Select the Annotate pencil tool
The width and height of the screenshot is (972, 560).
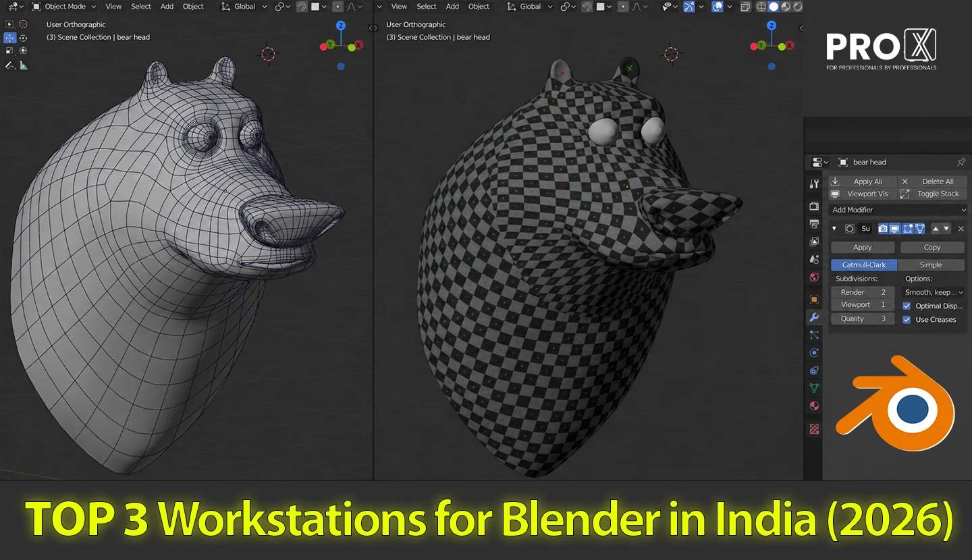[9, 65]
